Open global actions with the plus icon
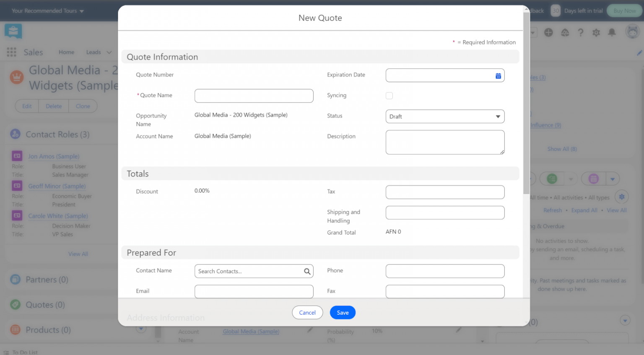The width and height of the screenshot is (644, 355). [x=548, y=32]
